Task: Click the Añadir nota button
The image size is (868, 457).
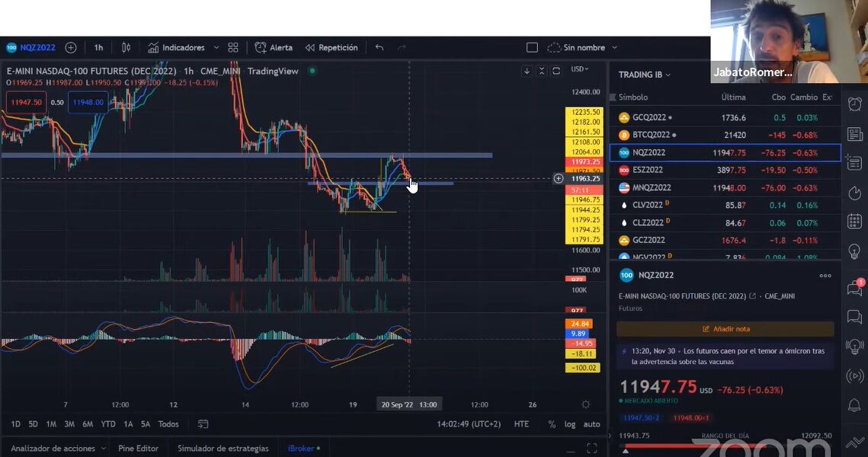Action: pos(725,328)
